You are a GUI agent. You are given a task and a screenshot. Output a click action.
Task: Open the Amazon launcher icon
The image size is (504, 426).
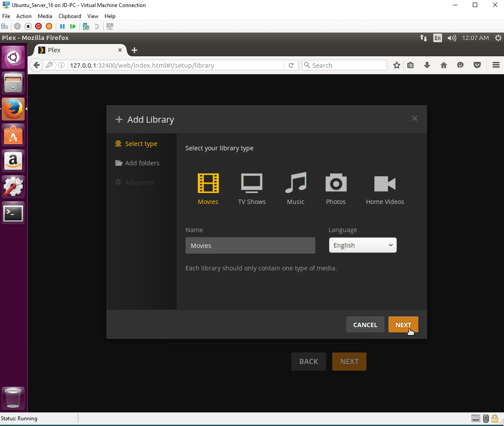(x=13, y=161)
